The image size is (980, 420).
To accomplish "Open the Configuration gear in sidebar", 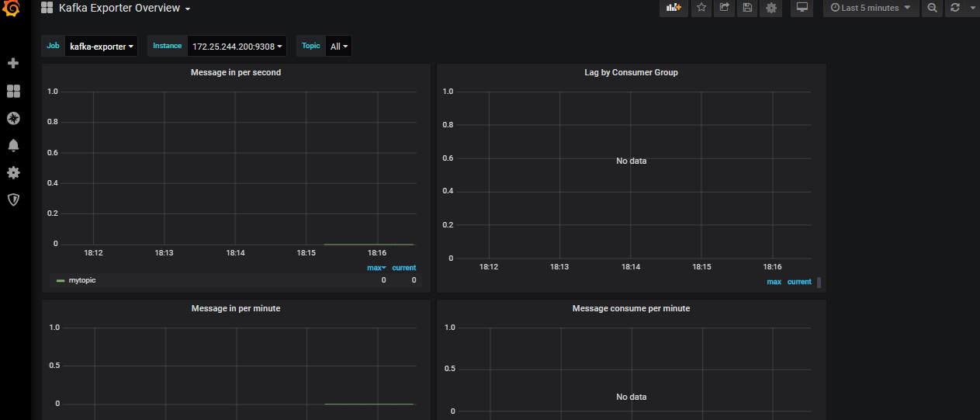I will pos(13,172).
